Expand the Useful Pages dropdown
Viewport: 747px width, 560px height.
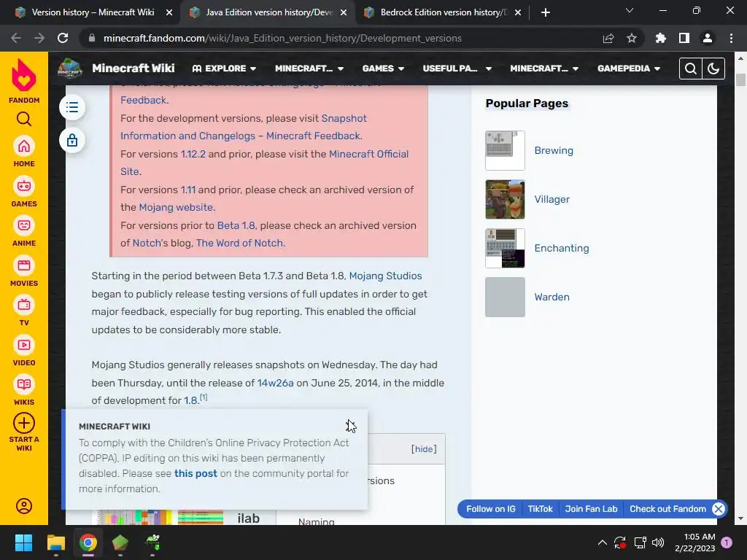[457, 69]
